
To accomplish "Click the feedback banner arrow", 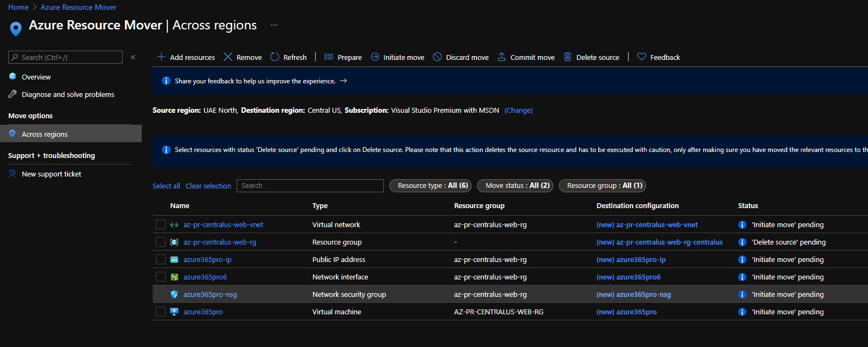I will (343, 81).
